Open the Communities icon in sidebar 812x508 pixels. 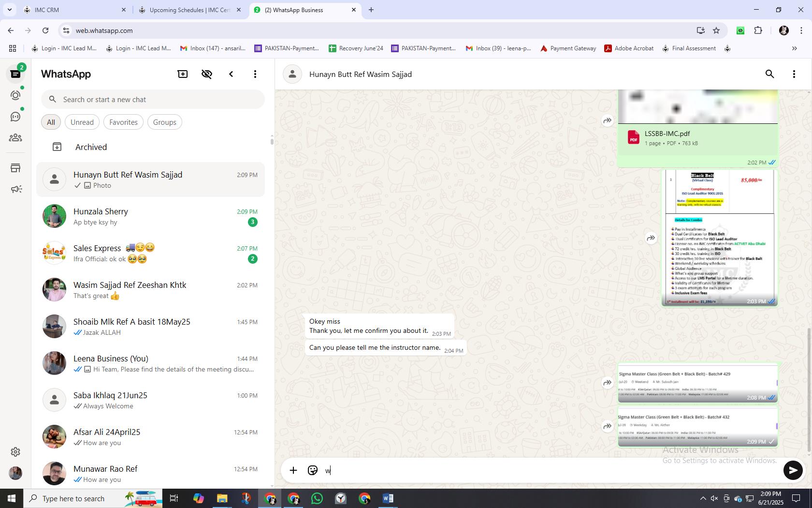tap(15, 138)
